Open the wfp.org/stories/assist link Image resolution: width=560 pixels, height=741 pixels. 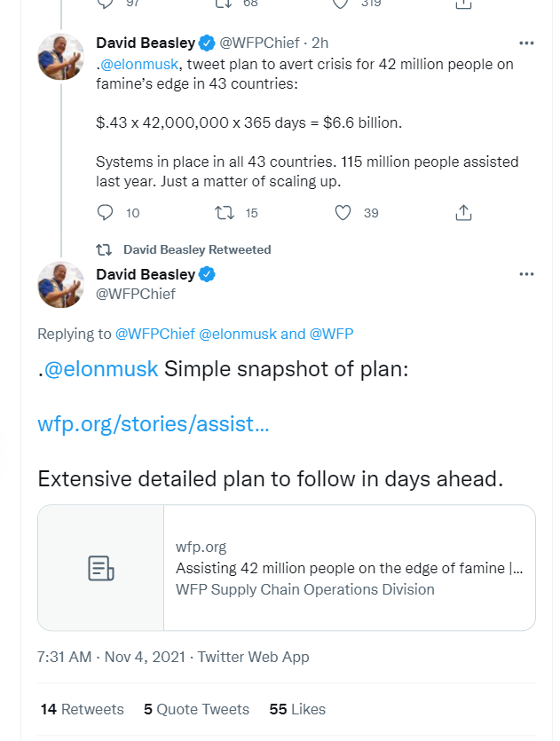pyautogui.click(x=153, y=423)
